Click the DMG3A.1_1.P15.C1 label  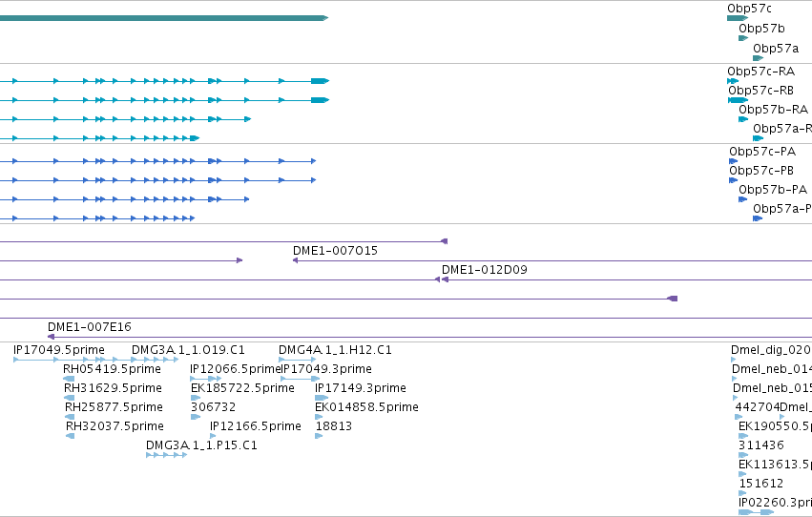[201, 446]
